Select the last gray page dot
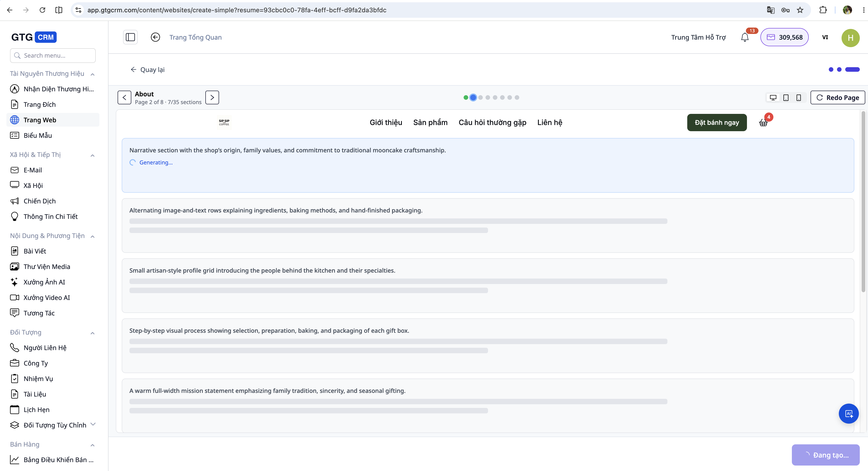Screen dimensions: 868x471 [517, 97]
